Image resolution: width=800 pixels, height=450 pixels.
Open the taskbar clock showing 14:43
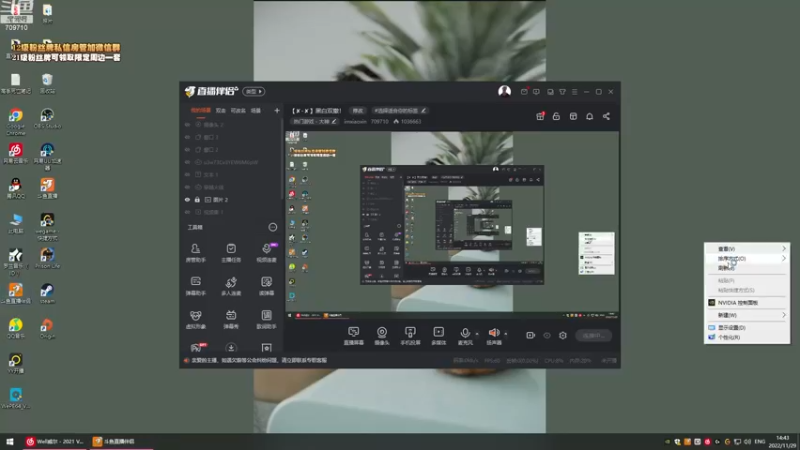pyautogui.click(x=782, y=442)
